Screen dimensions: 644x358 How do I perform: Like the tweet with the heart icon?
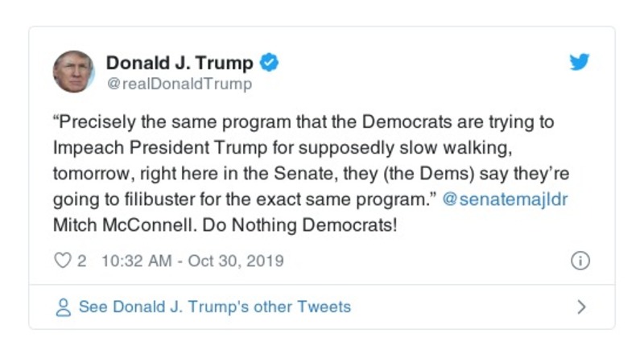(x=62, y=261)
